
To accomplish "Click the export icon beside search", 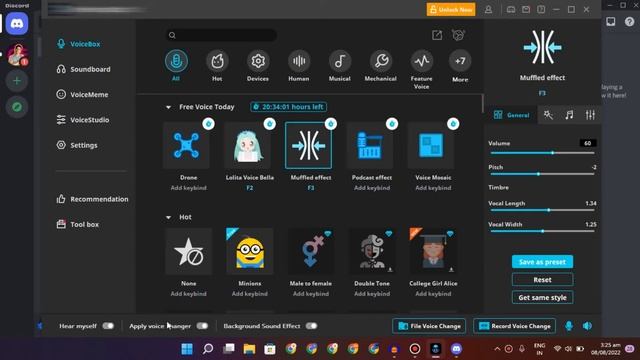I will pyautogui.click(x=437, y=36).
